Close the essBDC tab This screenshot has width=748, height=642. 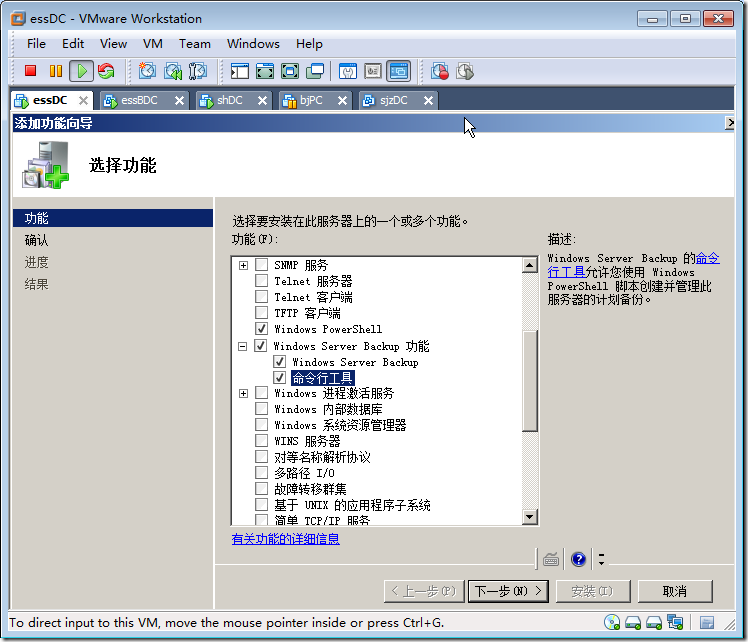click(179, 101)
